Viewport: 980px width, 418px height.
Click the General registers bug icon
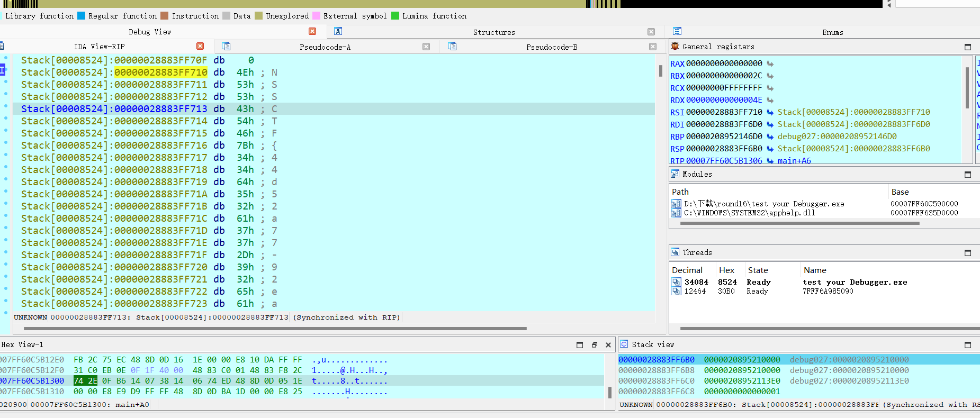point(675,46)
